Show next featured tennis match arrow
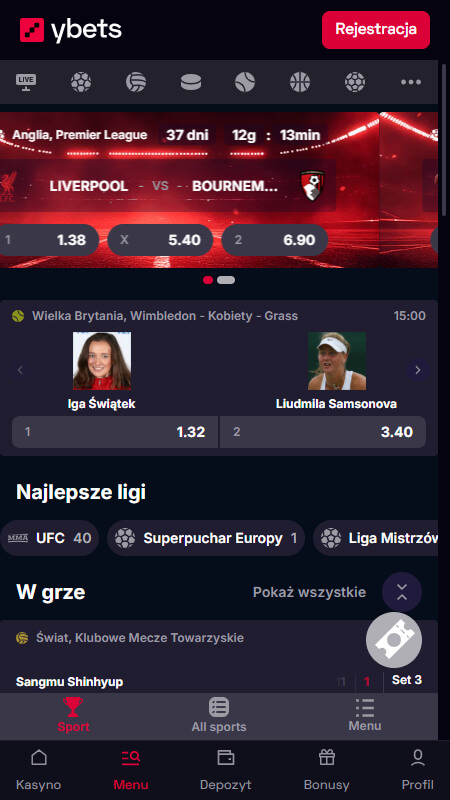 [418, 370]
